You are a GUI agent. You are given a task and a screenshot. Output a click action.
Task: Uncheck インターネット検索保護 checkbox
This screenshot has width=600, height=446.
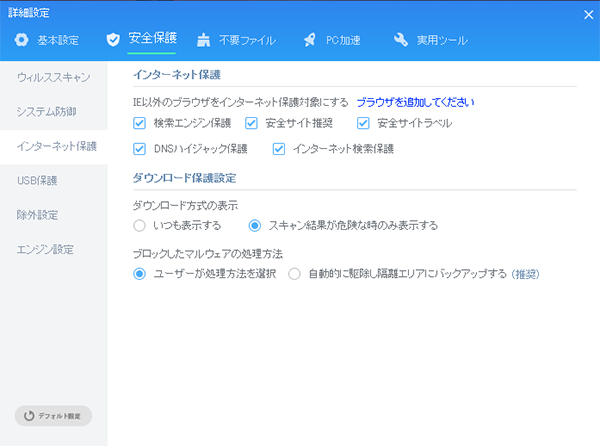click(279, 150)
